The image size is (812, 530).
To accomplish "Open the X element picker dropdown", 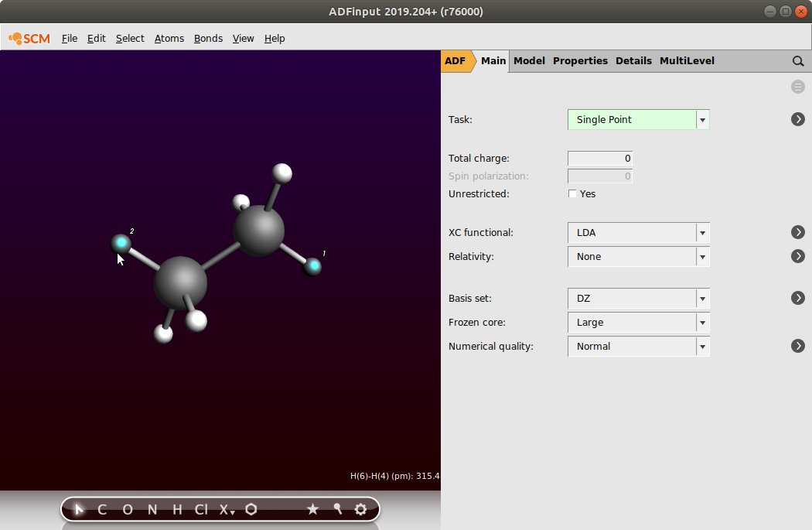I will click(227, 509).
